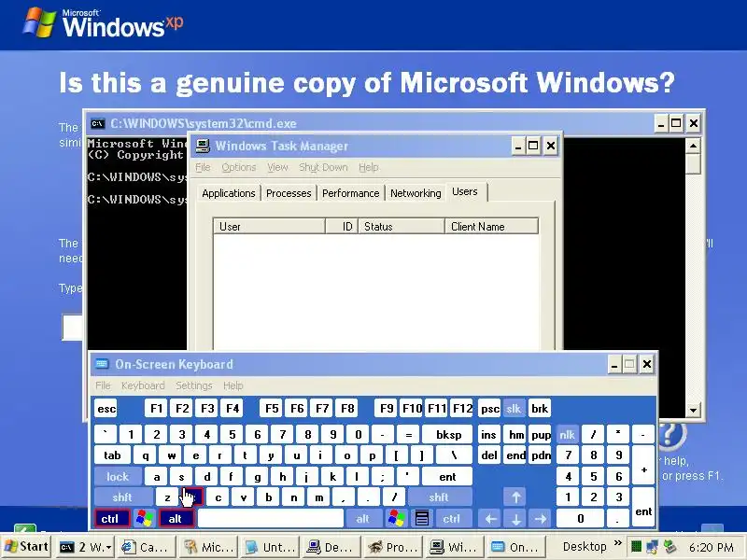The height and width of the screenshot is (560, 747).
Task: Click the green CPU usage tray icon
Action: pos(636,546)
